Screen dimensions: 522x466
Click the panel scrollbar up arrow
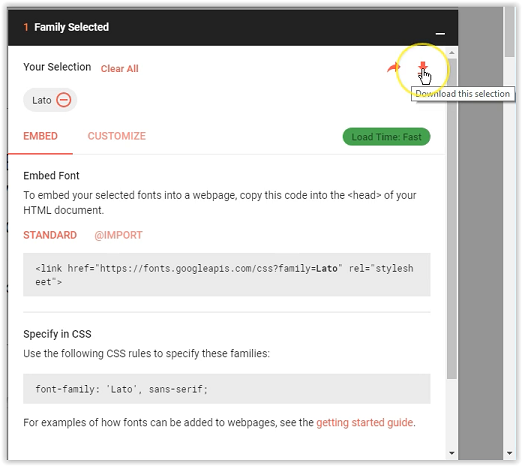(452, 53)
